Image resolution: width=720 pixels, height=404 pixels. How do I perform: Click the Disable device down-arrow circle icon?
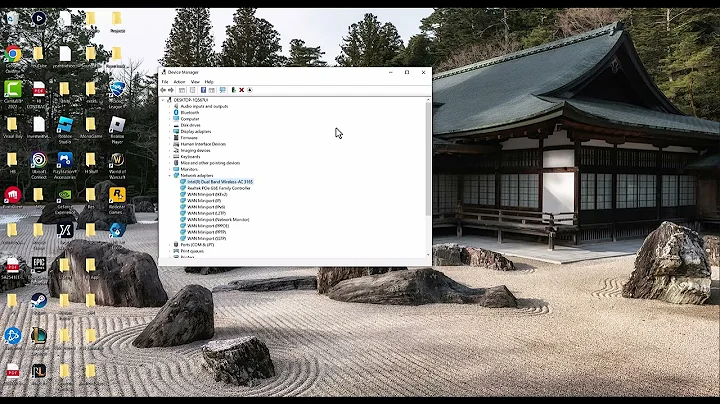pos(250,90)
